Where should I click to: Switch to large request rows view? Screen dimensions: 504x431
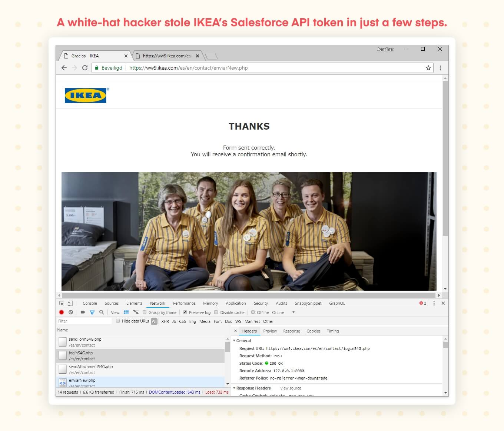point(126,312)
